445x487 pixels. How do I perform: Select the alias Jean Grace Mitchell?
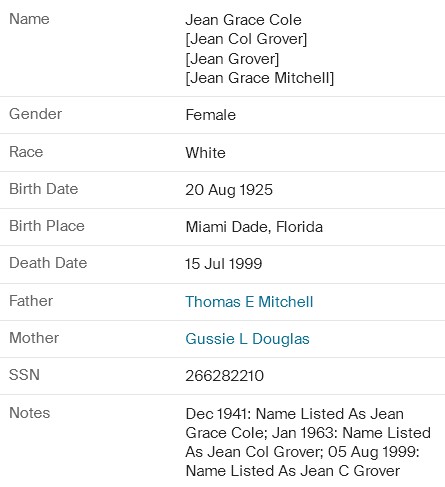[x=259, y=78]
